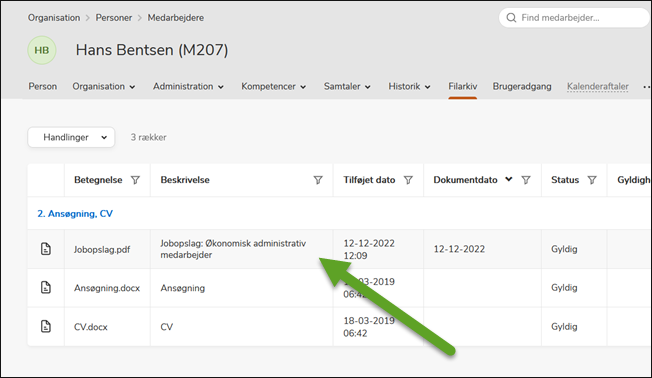Click the document icon for Ansøgning.docx

[46, 287]
